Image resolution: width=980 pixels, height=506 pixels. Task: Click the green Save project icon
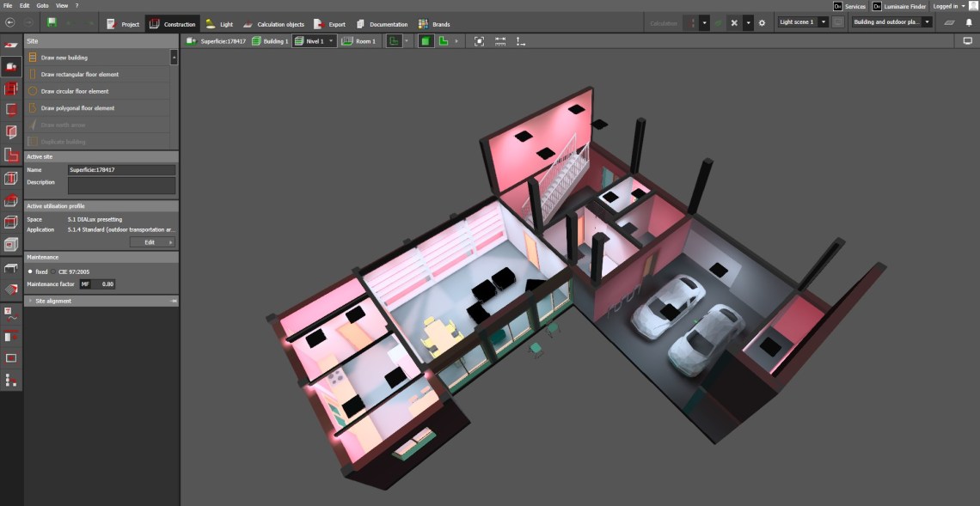coord(52,22)
